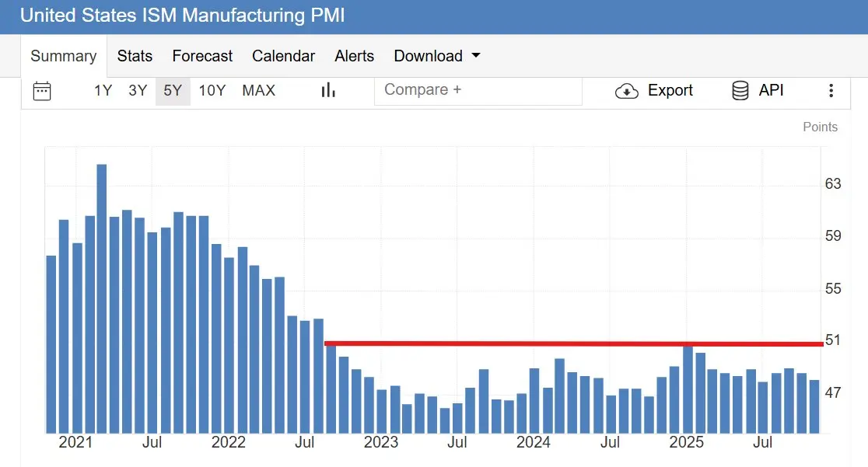The width and height of the screenshot is (868, 467).
Task: Click the tallest bar in early 2021
Action: tap(102, 299)
